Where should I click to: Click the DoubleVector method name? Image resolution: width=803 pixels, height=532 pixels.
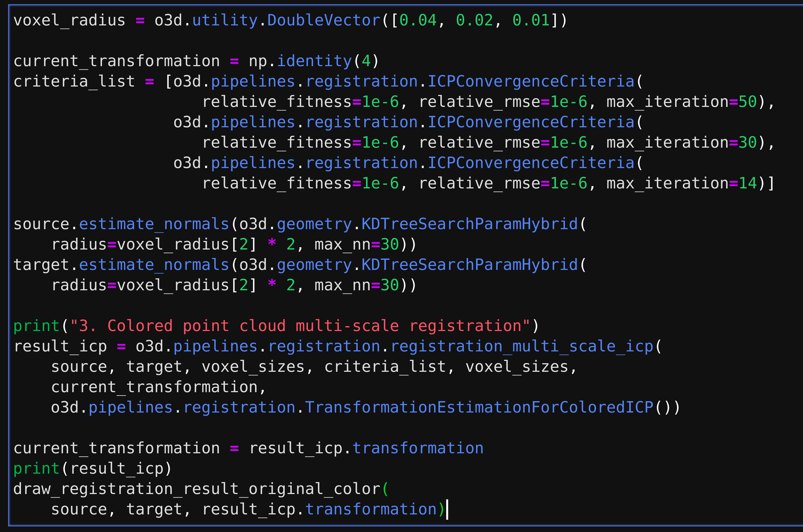tap(324, 20)
